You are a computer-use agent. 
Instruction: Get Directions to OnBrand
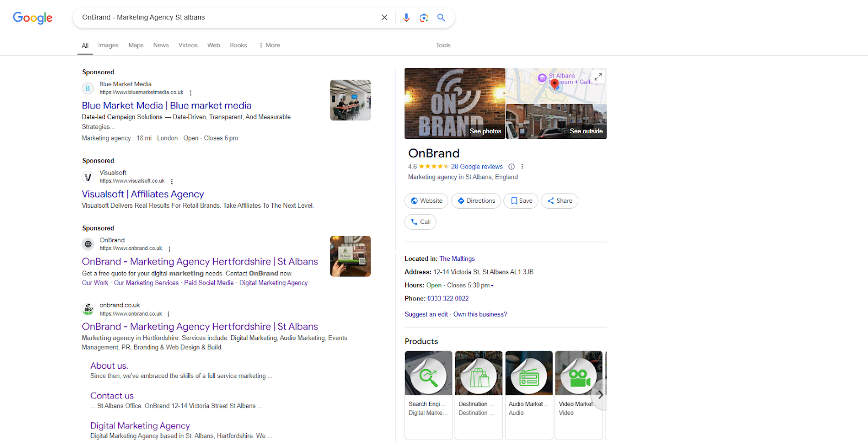(x=476, y=201)
